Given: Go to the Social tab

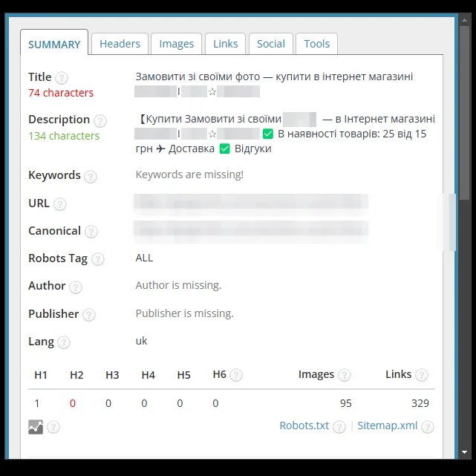Looking at the screenshot, I should tap(271, 44).
